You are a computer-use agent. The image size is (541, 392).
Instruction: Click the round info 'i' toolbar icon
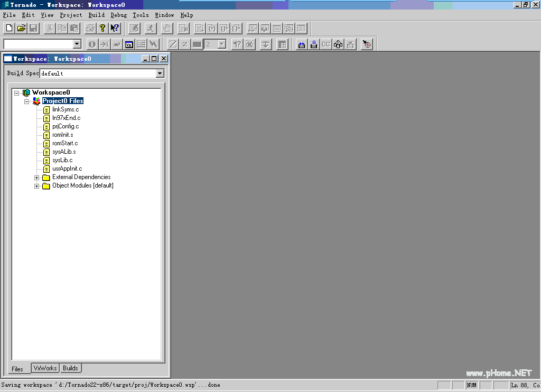coord(92,44)
